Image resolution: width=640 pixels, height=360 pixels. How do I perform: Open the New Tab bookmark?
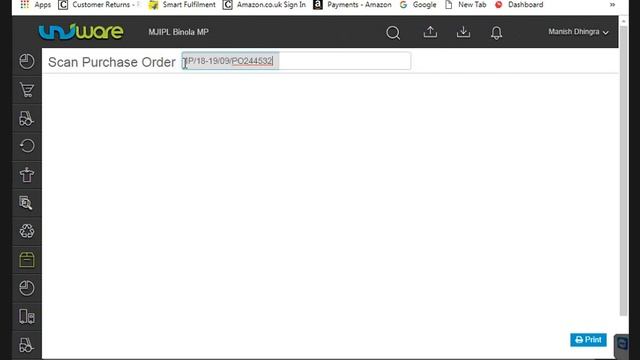[465, 4]
